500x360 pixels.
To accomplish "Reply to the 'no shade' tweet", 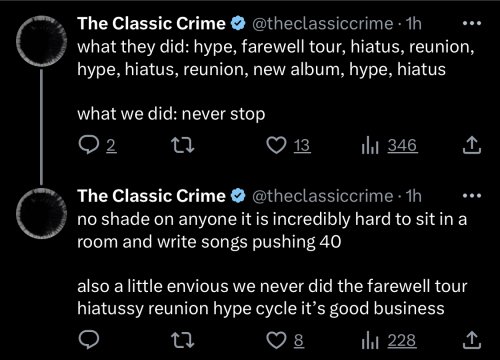I will 89,340.
